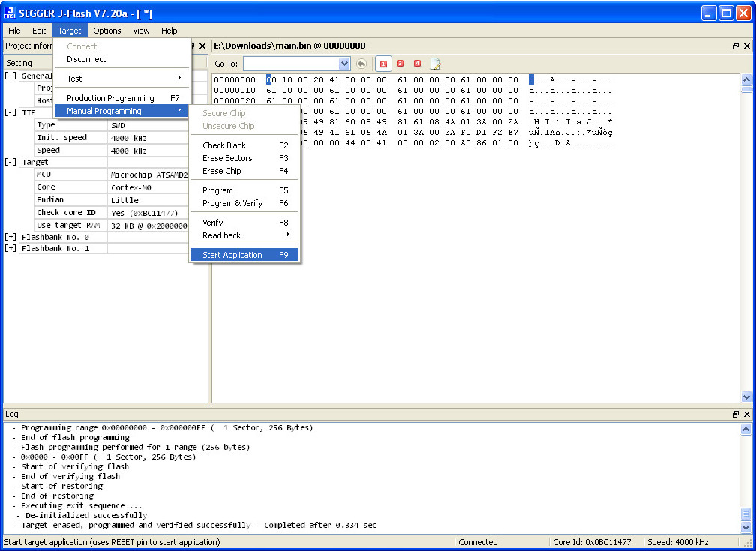Select Verify F8
Image resolution: width=756 pixels, height=551 pixels.
click(x=244, y=222)
